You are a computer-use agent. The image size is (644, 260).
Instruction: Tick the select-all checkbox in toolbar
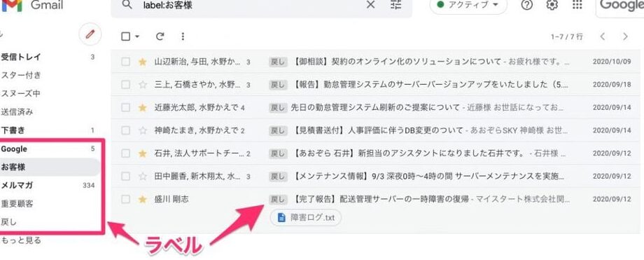coord(126,36)
